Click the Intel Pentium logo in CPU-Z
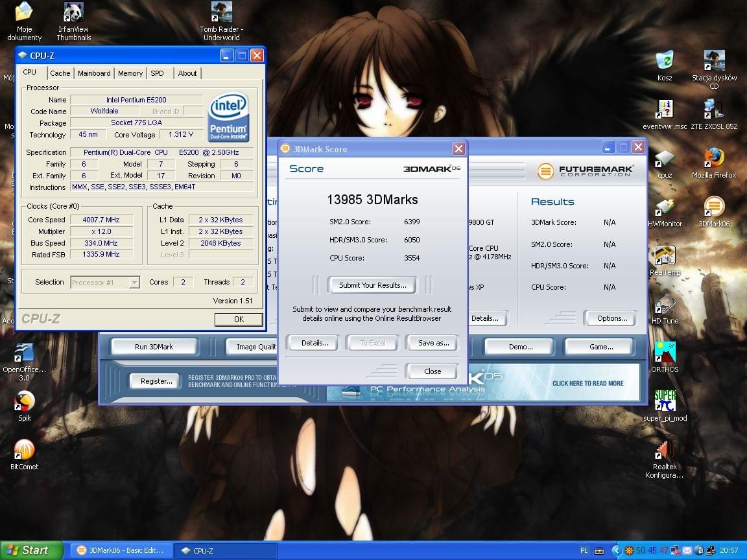Screen dimensions: 747x560 [x=229, y=117]
